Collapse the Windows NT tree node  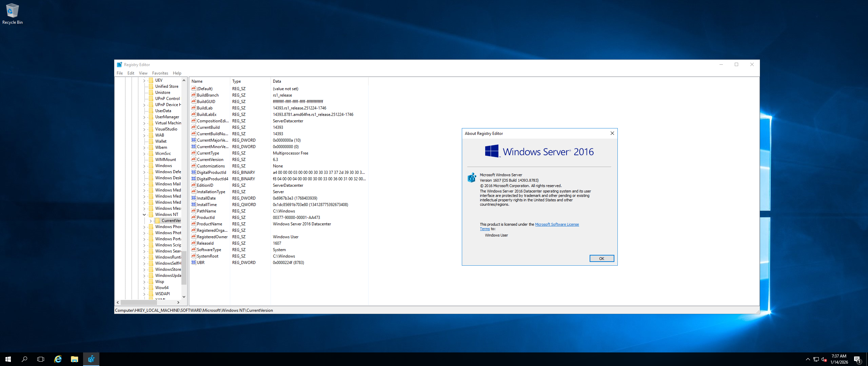pos(144,215)
